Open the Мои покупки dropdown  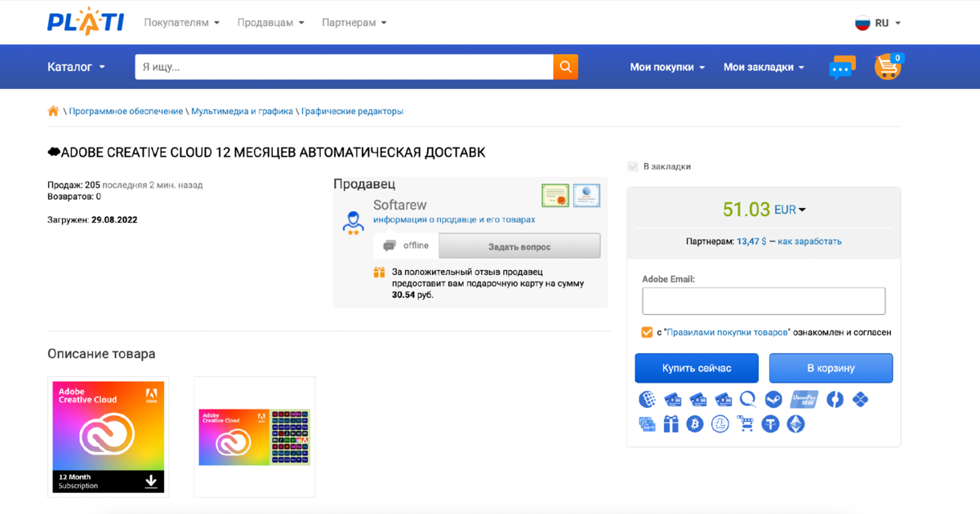667,67
